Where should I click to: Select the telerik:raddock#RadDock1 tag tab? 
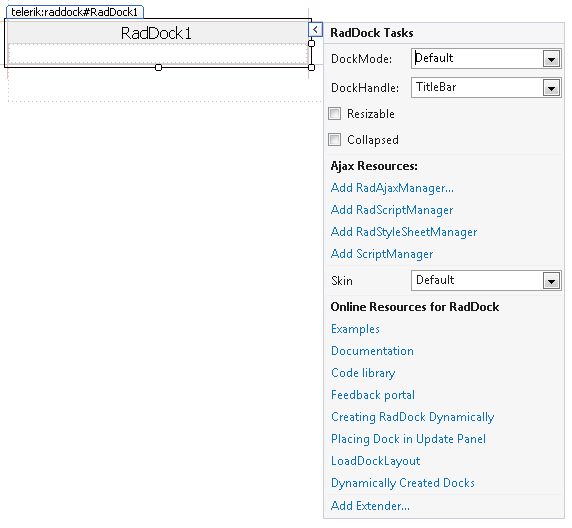[75, 12]
